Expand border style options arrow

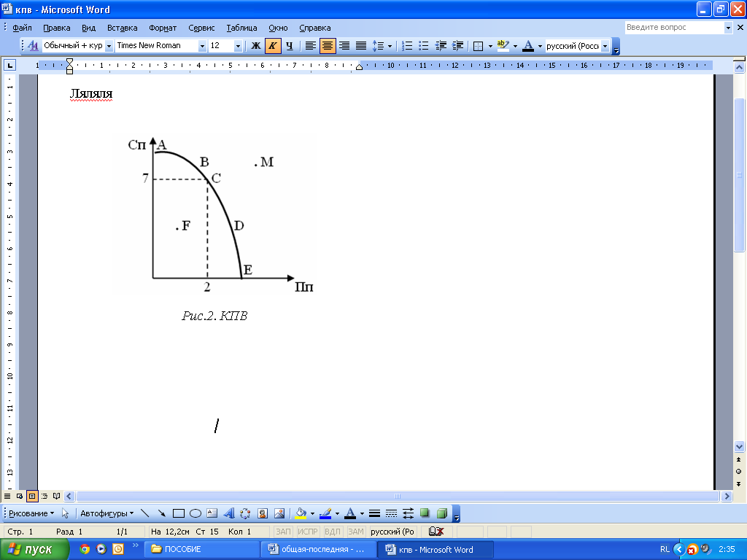click(x=490, y=46)
